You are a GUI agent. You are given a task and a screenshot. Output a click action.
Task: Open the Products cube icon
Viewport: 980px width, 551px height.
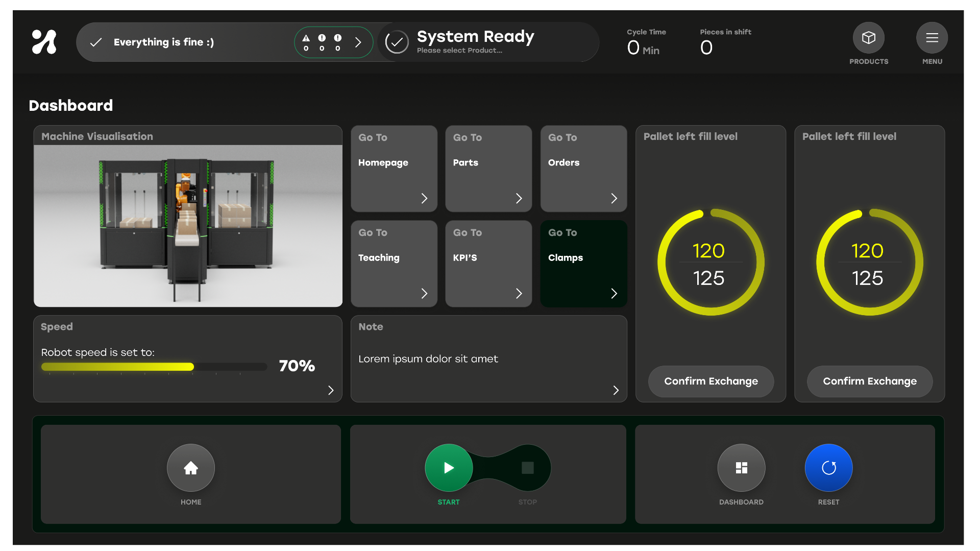click(x=868, y=38)
